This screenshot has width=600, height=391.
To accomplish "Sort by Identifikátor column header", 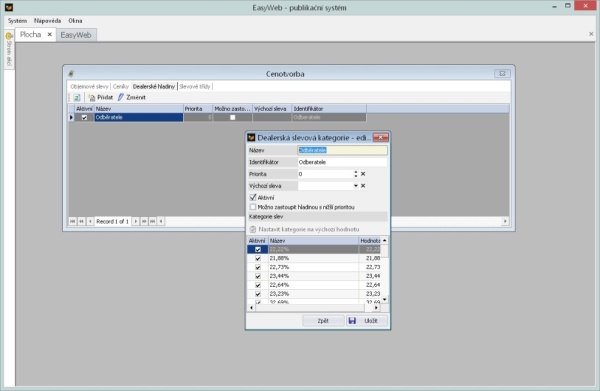I will coord(329,109).
